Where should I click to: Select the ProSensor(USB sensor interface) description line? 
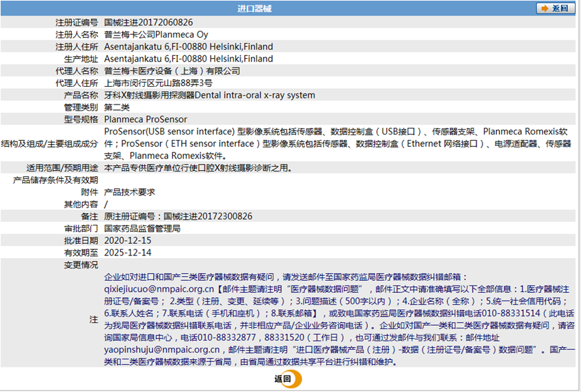click(x=336, y=132)
